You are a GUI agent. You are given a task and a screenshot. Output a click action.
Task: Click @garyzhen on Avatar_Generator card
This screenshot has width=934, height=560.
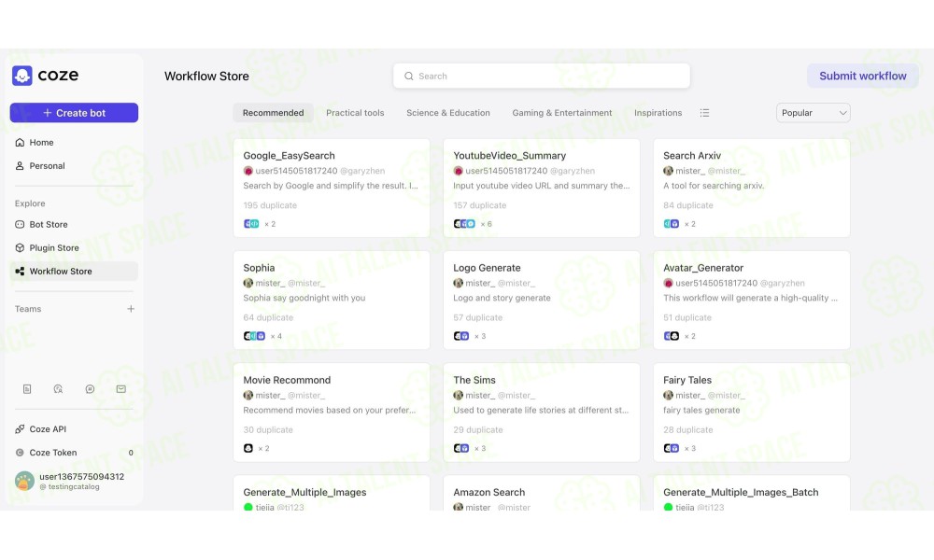(782, 284)
